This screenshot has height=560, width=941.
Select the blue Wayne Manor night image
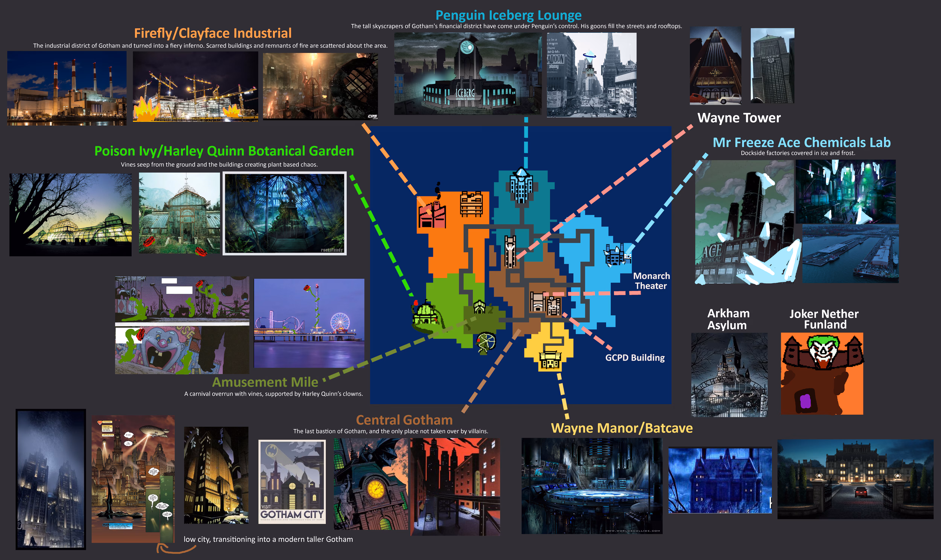coord(720,480)
